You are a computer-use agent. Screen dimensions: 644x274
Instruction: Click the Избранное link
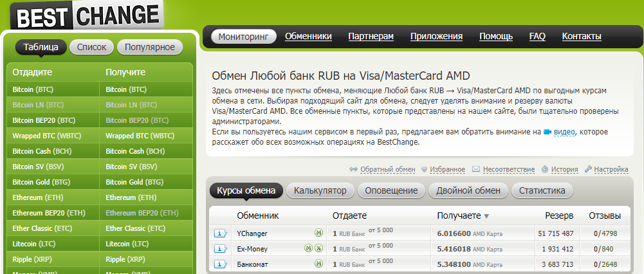448,169
